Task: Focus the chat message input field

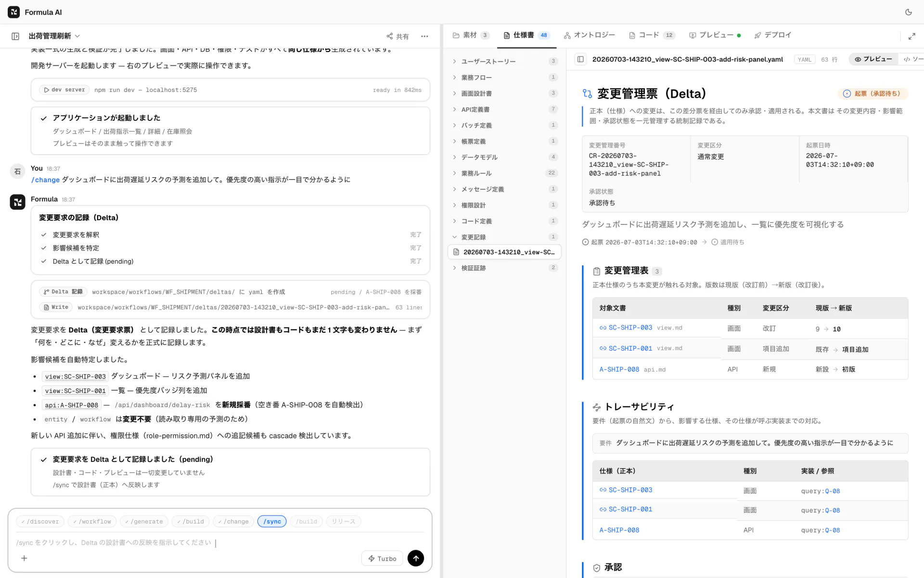Action: [x=220, y=543]
